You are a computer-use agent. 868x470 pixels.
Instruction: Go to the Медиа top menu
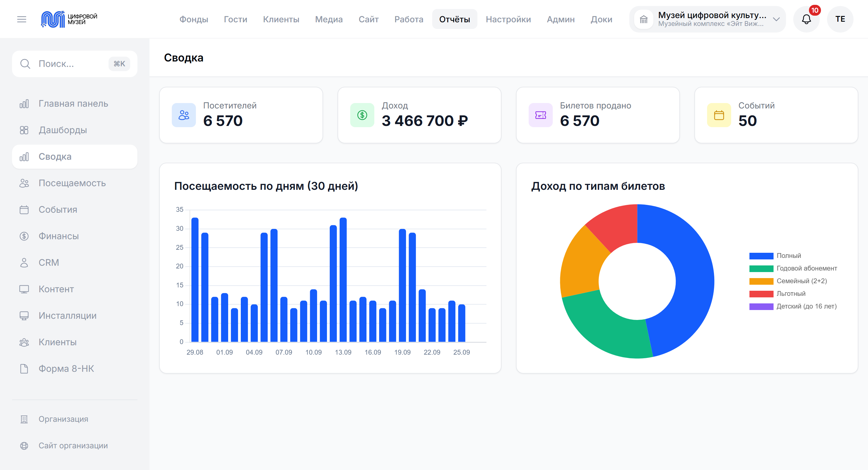[x=329, y=19]
